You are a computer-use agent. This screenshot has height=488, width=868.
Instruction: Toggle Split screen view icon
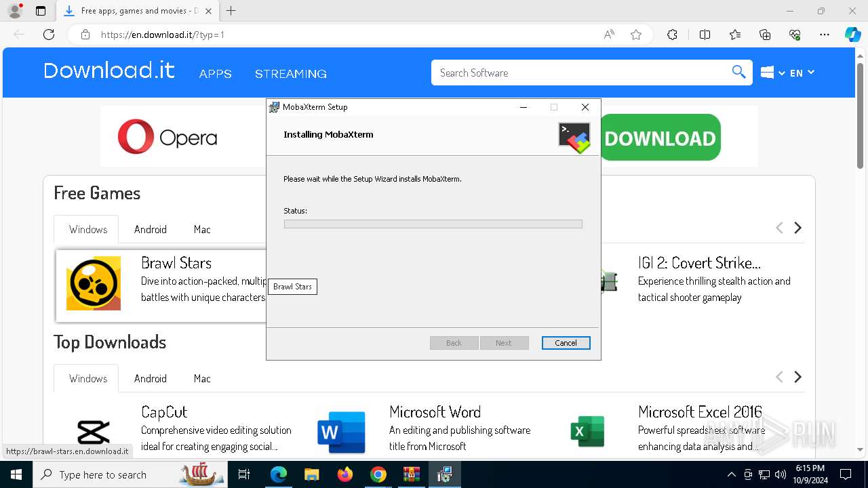pyautogui.click(x=705, y=35)
